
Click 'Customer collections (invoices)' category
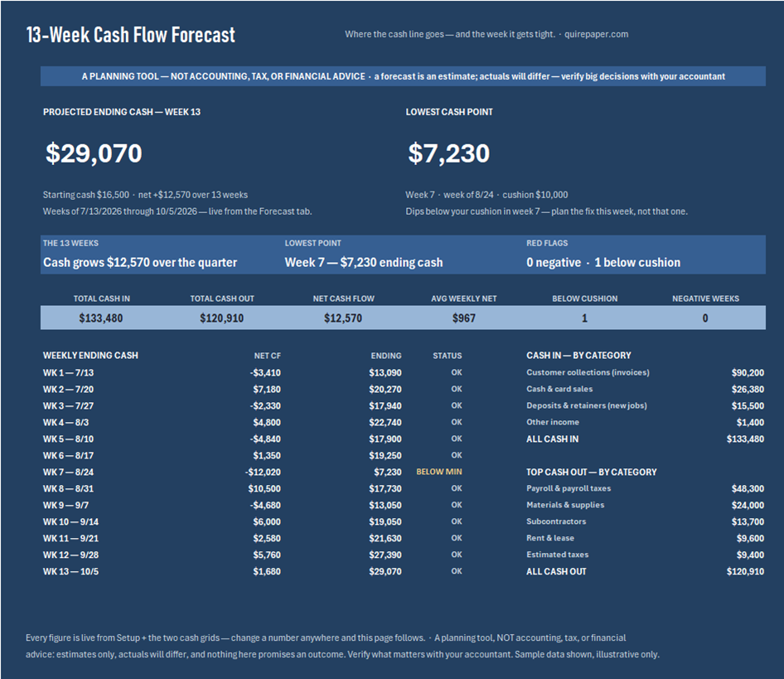pyautogui.click(x=588, y=372)
